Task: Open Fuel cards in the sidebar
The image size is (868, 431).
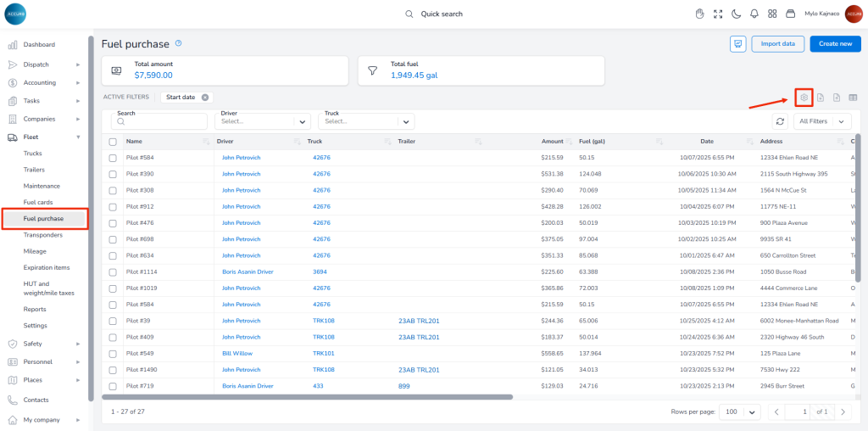Action: [x=39, y=202]
